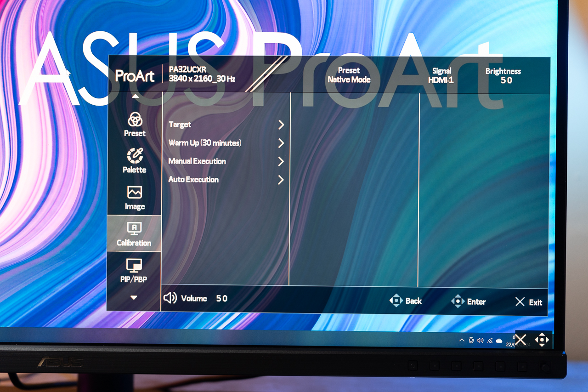This screenshot has width=588, height=392.
Task: Open the Image settings section
Action: [135, 198]
